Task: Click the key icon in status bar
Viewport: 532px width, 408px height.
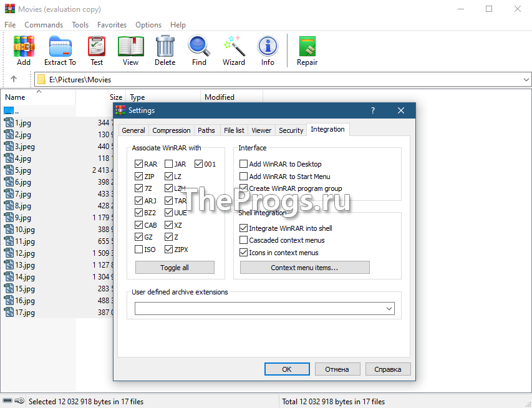Action: [20, 401]
